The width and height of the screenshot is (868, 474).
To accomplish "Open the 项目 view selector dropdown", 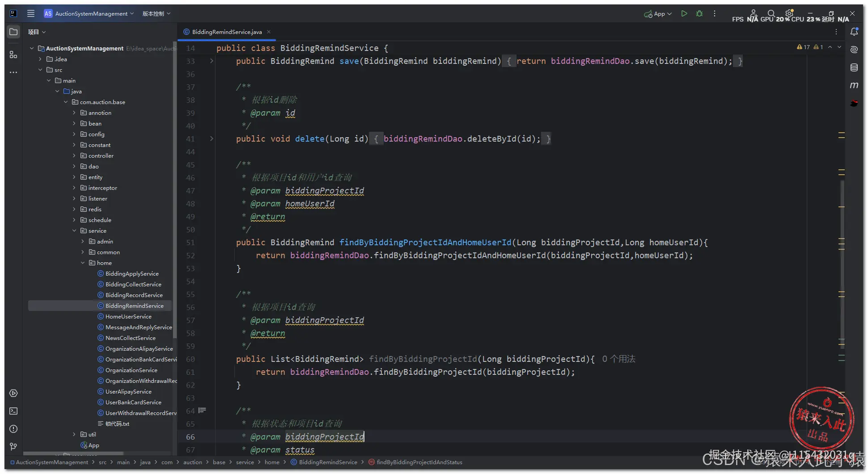I will coord(37,32).
